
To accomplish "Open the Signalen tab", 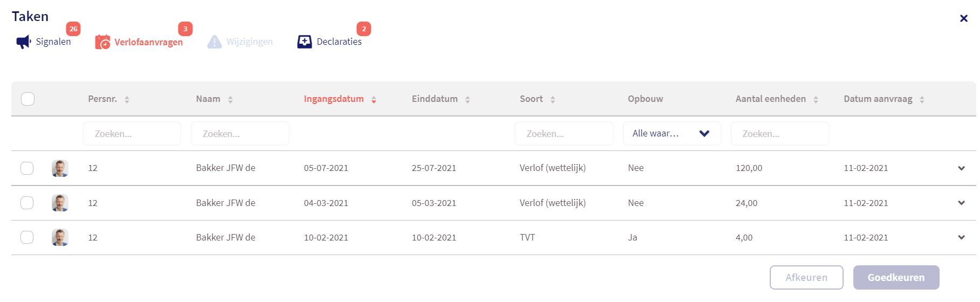I will [53, 42].
